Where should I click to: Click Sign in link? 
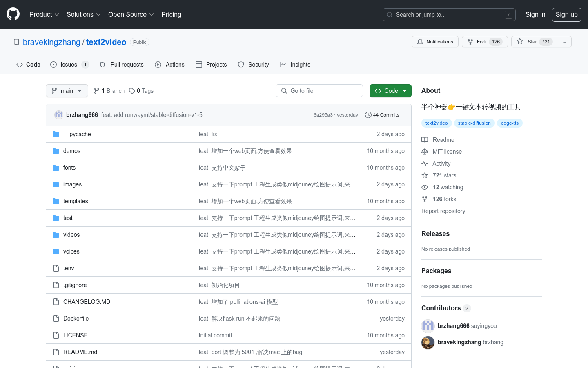pos(535,14)
